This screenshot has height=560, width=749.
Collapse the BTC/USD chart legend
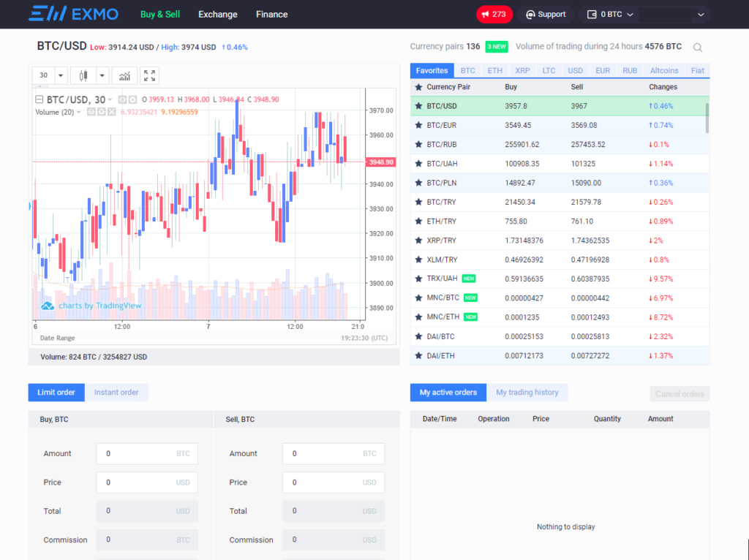coord(39,99)
